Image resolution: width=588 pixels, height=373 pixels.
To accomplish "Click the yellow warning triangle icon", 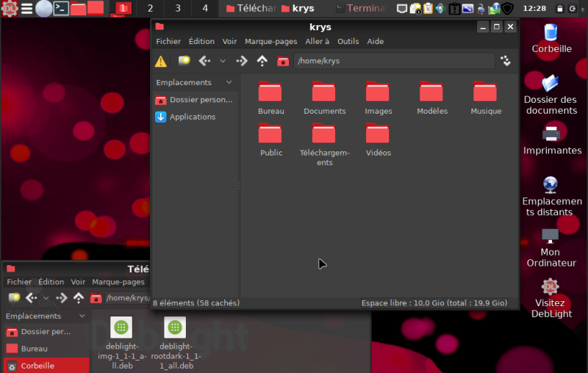I will (161, 61).
